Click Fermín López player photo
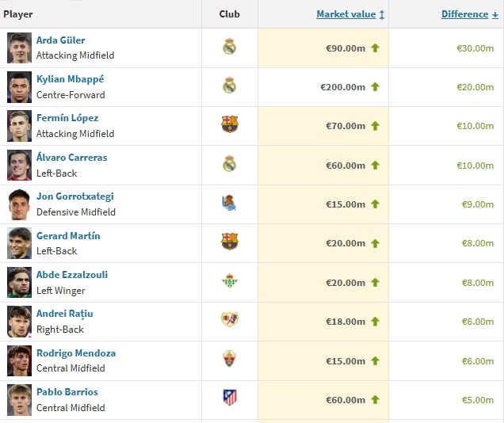The width and height of the screenshot is (504, 423). pyautogui.click(x=20, y=125)
